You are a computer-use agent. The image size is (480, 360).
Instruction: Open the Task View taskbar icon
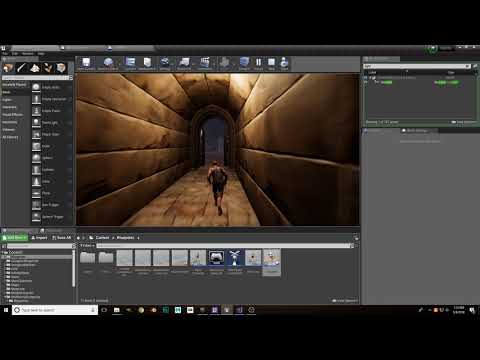click(104, 310)
